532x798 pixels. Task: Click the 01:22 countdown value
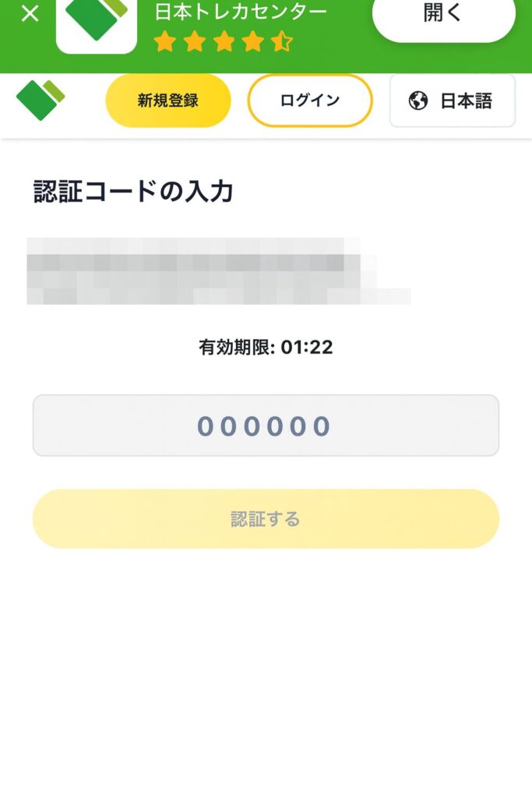(x=307, y=348)
